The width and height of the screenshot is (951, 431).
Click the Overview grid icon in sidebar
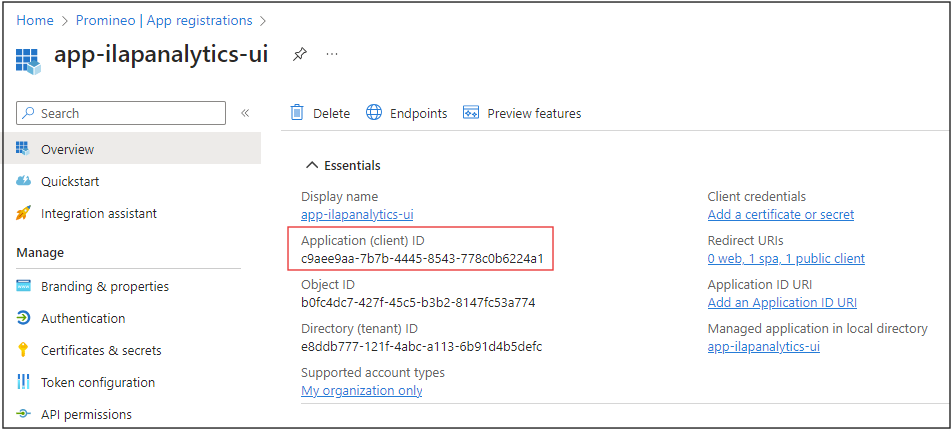pyautogui.click(x=23, y=149)
